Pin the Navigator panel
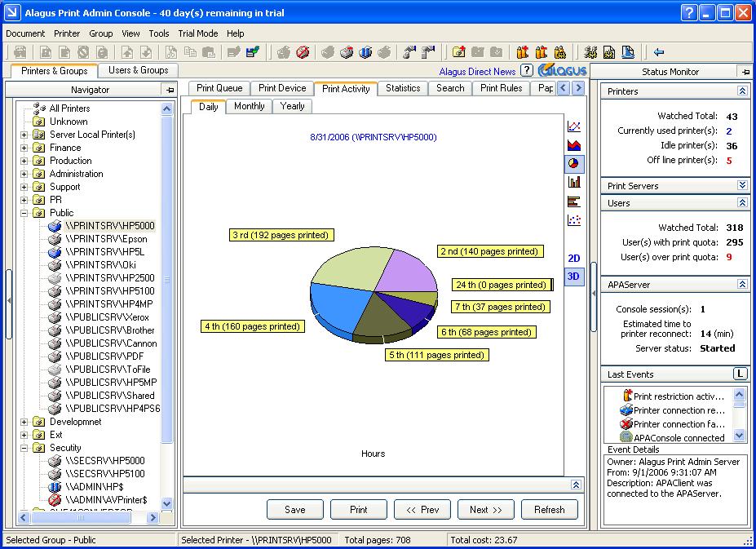 pyautogui.click(x=169, y=90)
